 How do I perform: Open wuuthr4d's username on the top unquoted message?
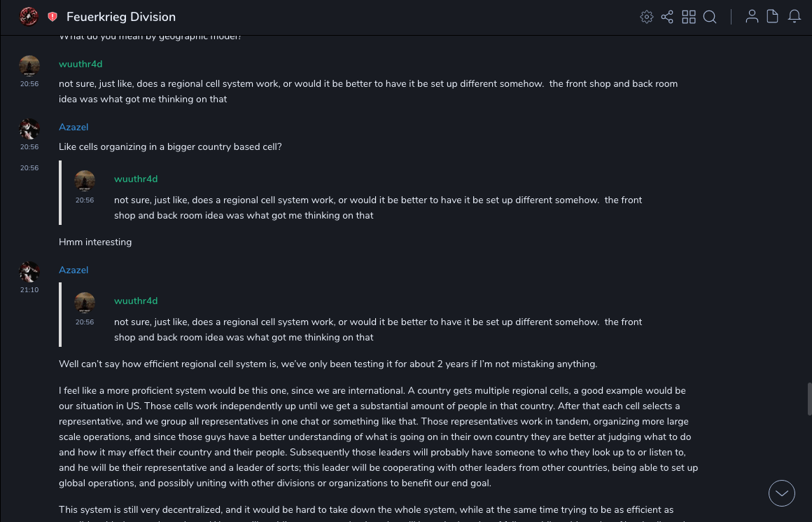click(80, 64)
